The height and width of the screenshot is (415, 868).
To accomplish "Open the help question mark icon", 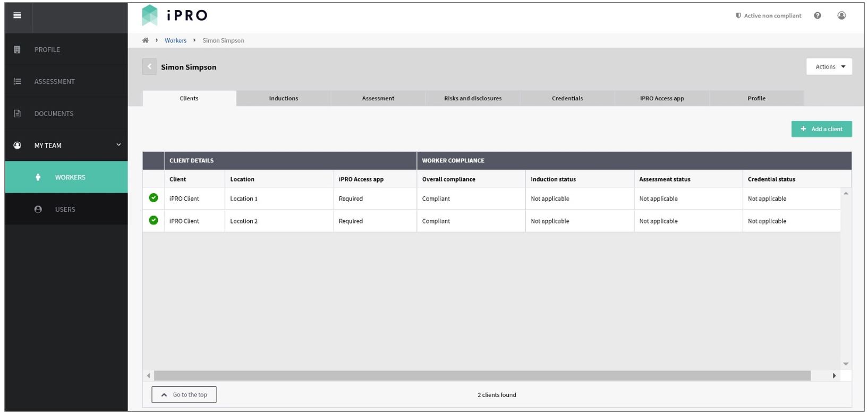I will click(818, 15).
